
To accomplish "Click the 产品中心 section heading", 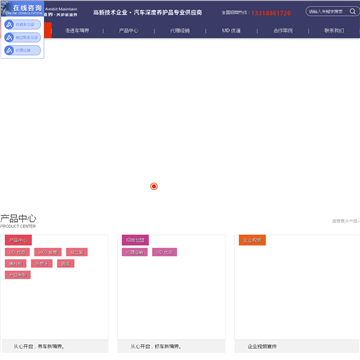I will [x=18, y=219].
